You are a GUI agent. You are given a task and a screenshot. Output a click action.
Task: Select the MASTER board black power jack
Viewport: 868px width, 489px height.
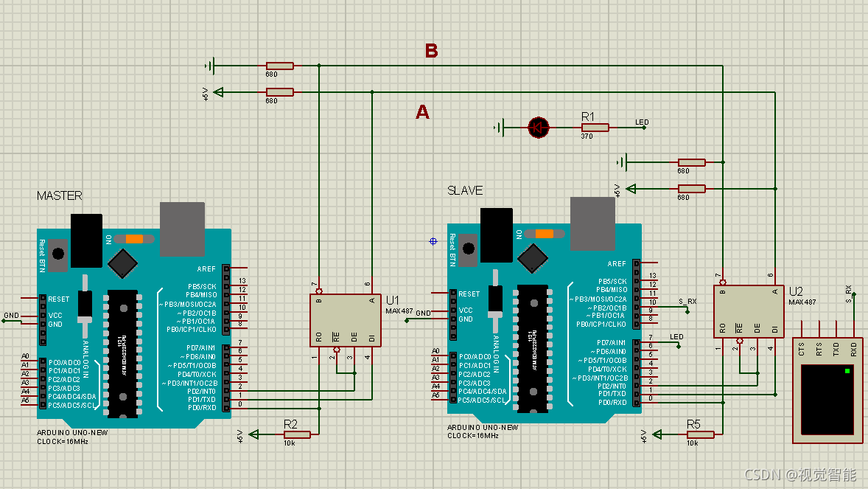coord(86,240)
